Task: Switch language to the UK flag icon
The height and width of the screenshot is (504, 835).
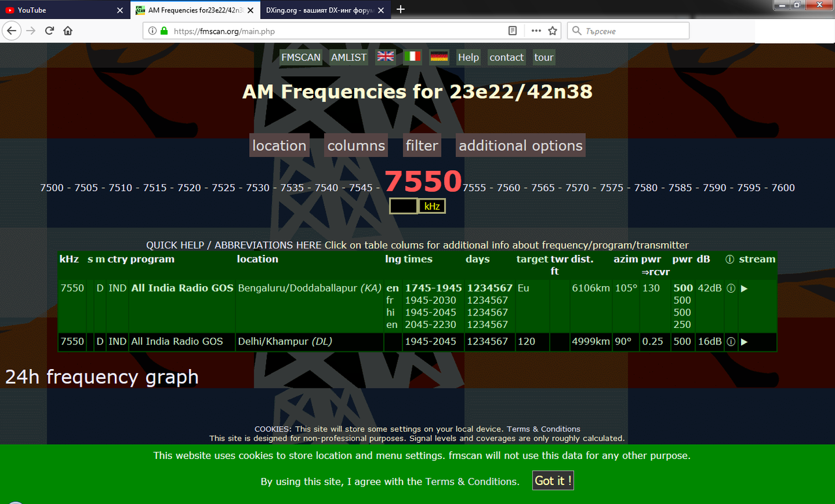Action: tap(386, 57)
